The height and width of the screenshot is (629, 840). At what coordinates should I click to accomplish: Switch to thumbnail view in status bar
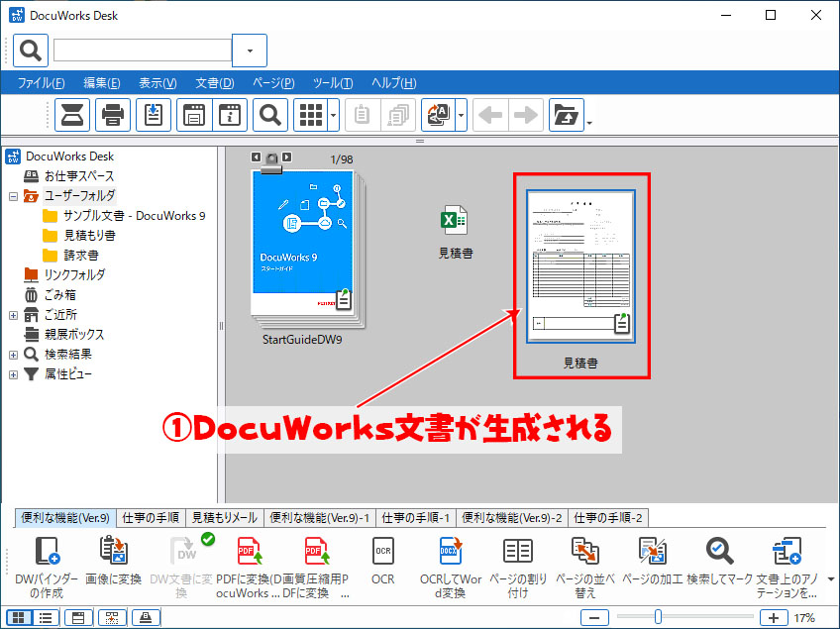click(18, 618)
